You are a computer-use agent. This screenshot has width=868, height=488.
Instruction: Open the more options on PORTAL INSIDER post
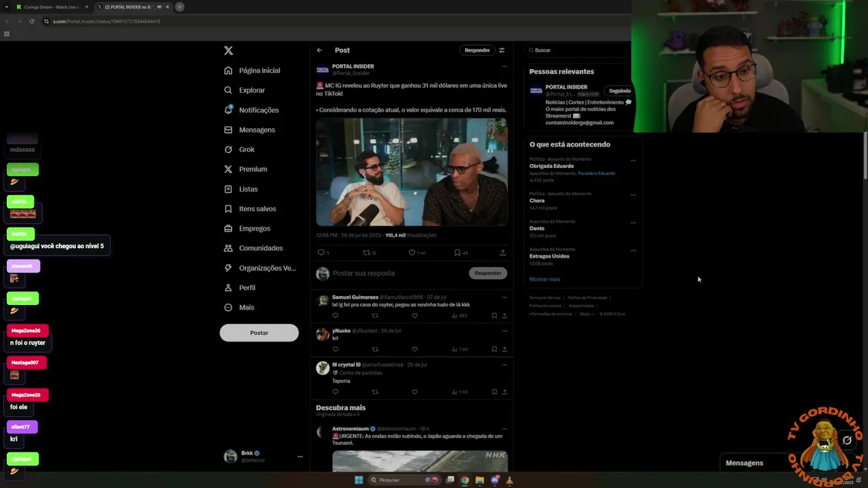tap(504, 66)
